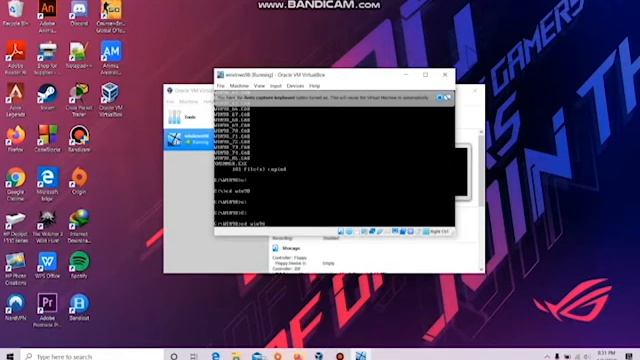Open the Bandicam desktop shortcut
The height and width of the screenshot is (360, 640).
(x=79, y=139)
